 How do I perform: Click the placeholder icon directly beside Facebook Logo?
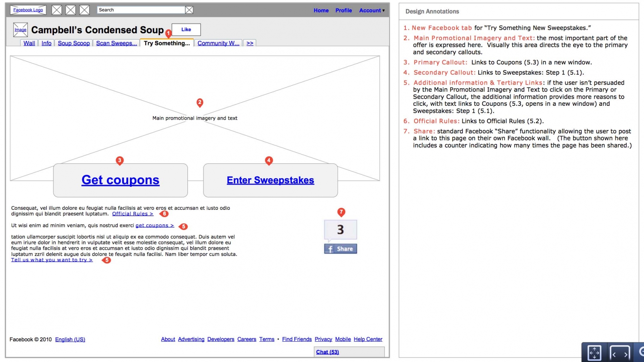[57, 10]
